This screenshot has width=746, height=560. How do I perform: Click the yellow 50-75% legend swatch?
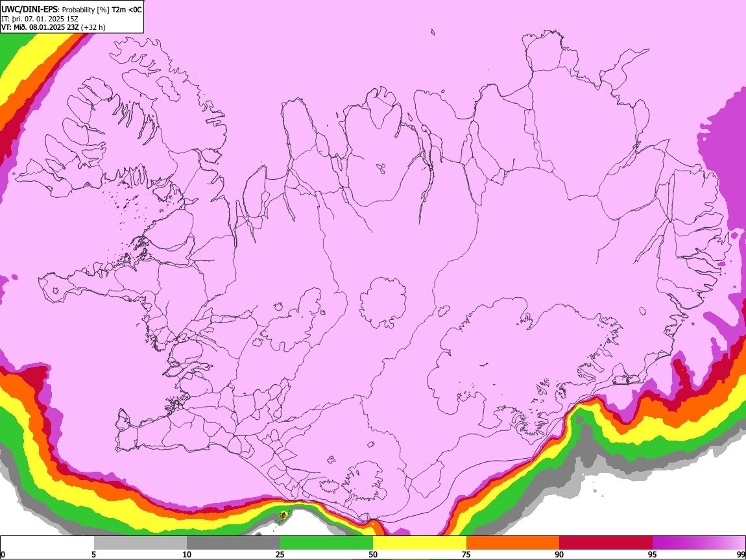point(420,543)
